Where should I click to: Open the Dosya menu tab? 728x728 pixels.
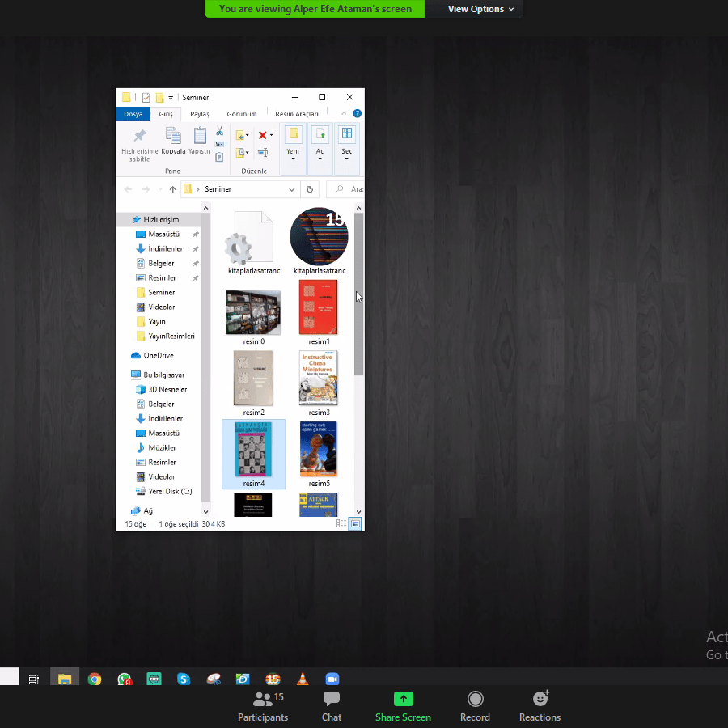tap(133, 114)
